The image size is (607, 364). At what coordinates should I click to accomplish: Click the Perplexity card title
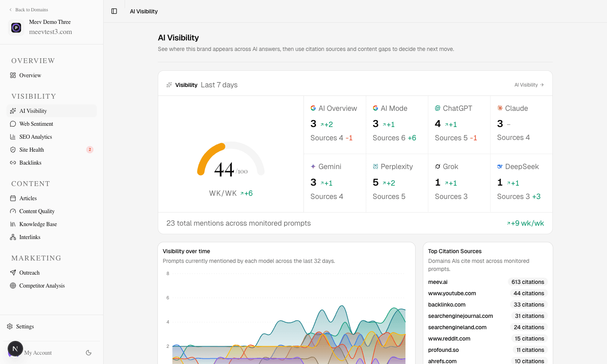(x=397, y=167)
